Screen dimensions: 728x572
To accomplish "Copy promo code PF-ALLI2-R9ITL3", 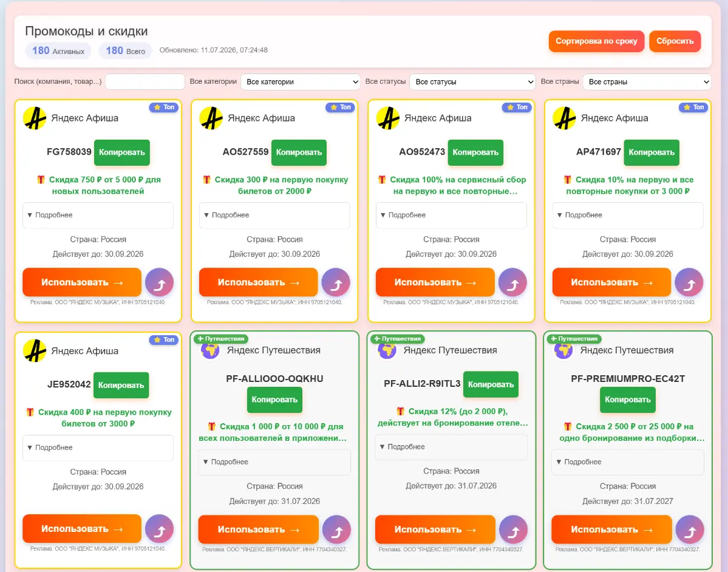I will tap(491, 384).
